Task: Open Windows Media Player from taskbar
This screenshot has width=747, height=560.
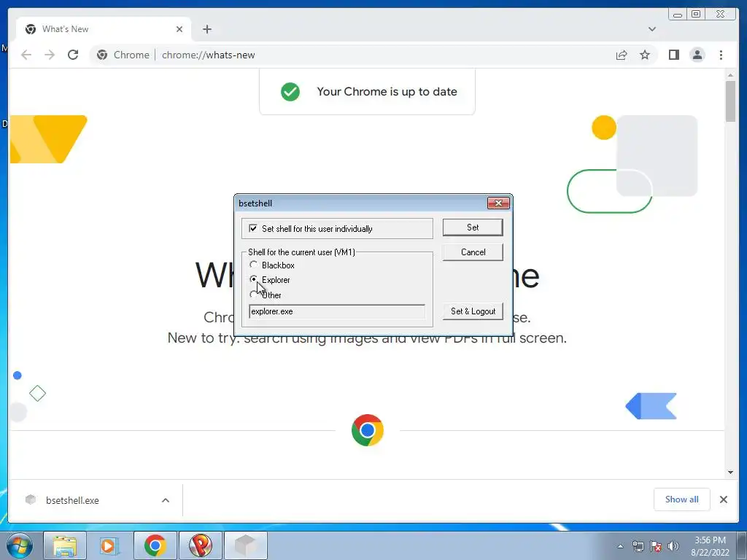Action: coord(109,545)
